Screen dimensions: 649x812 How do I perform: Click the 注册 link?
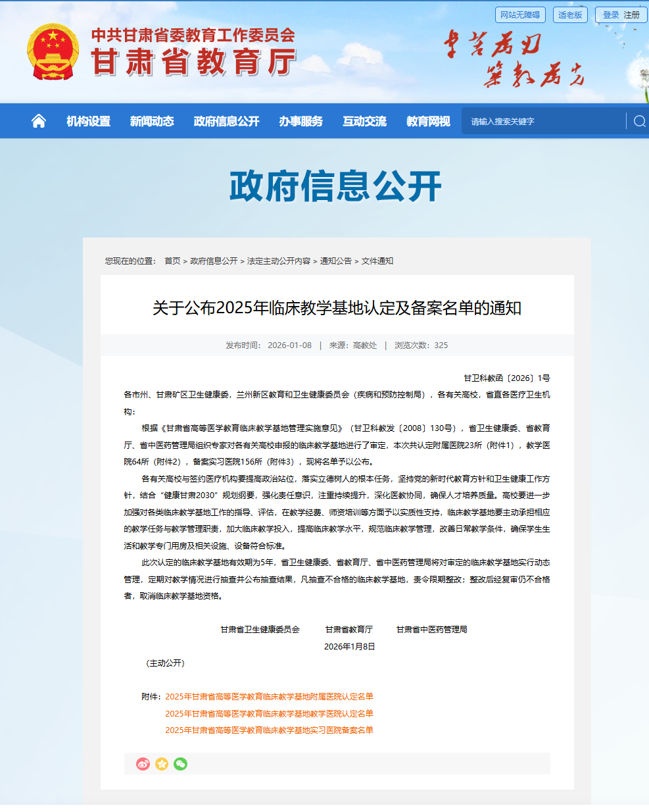(632, 14)
